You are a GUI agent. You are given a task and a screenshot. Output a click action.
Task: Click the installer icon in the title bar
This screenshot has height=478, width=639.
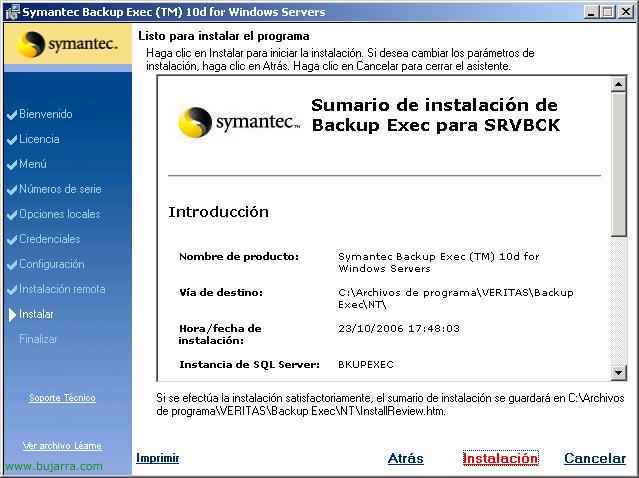11,11
